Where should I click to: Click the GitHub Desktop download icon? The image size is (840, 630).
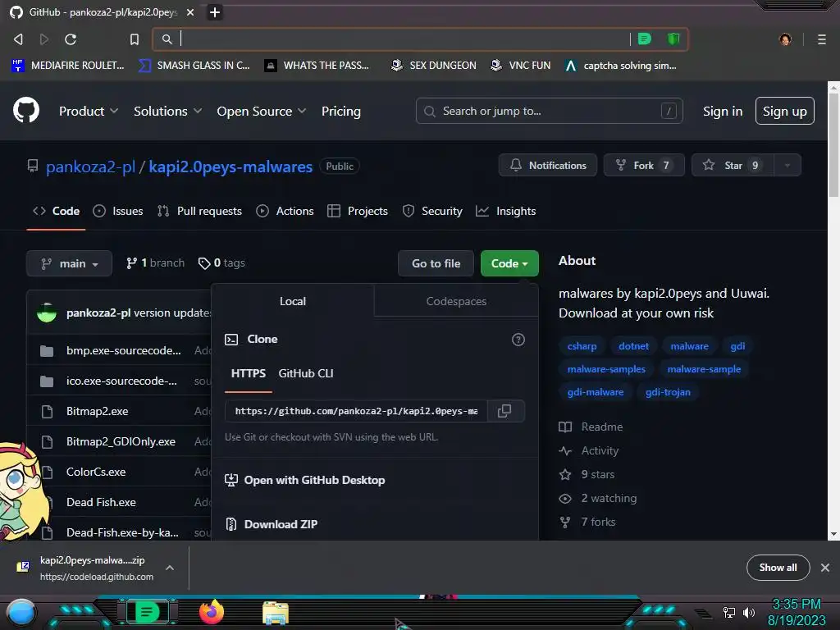click(x=231, y=480)
